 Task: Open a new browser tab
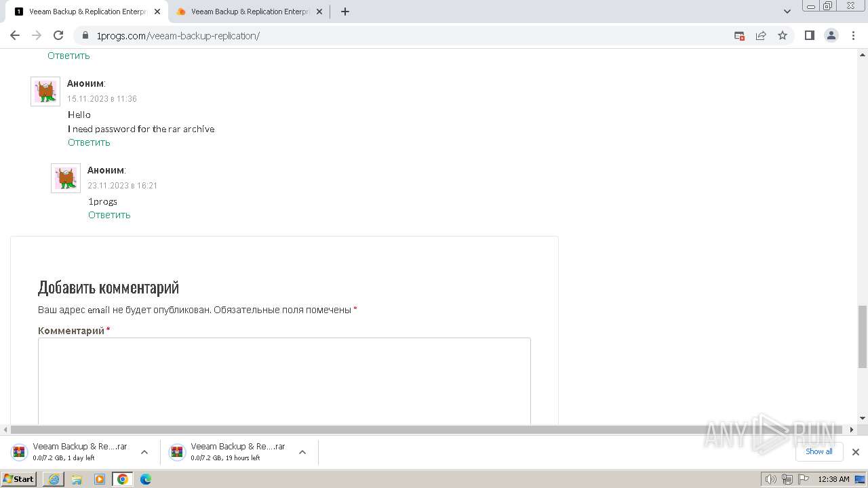(x=345, y=12)
